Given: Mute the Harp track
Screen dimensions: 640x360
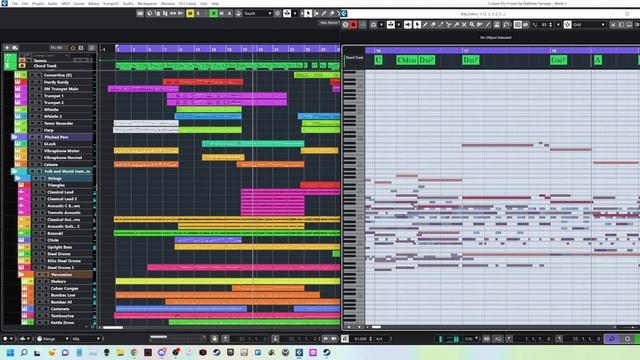Looking at the screenshot, I should (32, 130).
